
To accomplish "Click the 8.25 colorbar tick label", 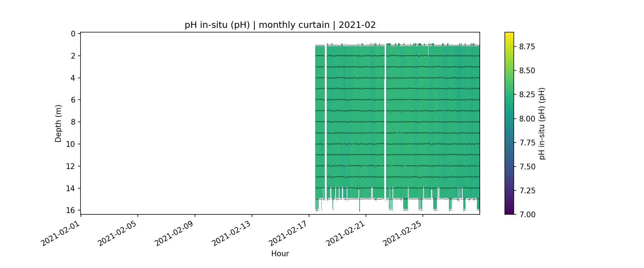I will (527, 94).
